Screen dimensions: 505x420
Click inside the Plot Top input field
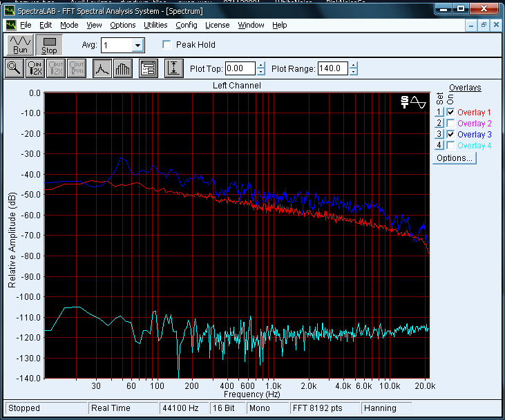coord(240,68)
